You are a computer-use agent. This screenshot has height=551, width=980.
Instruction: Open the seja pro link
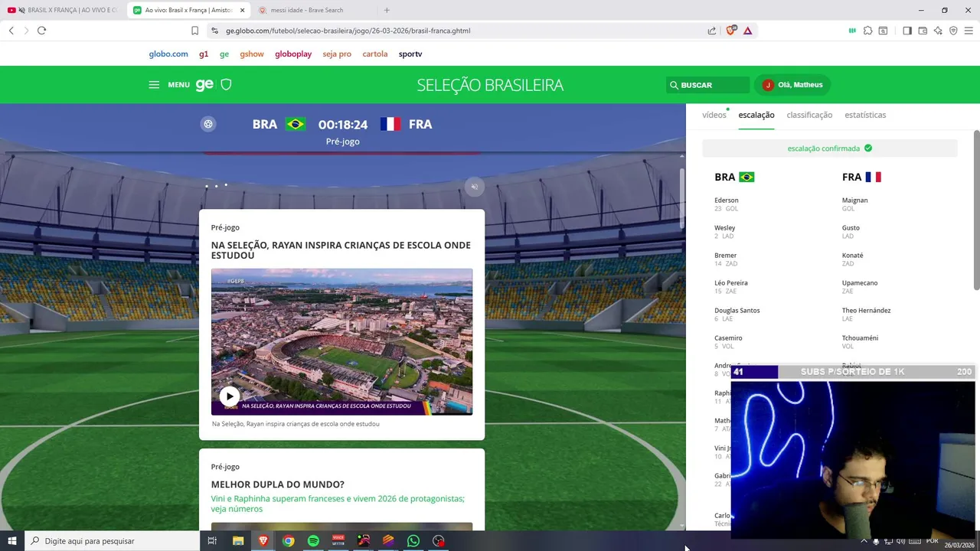(337, 54)
